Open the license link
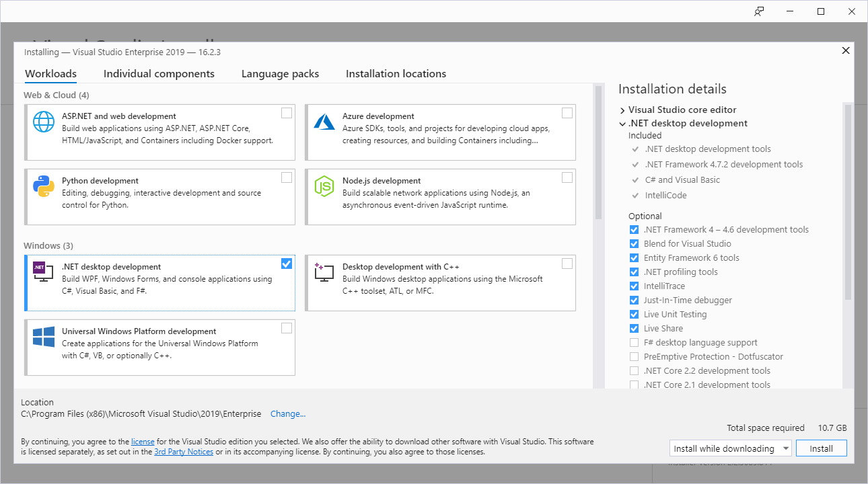This screenshot has height=484, width=868. (x=143, y=442)
